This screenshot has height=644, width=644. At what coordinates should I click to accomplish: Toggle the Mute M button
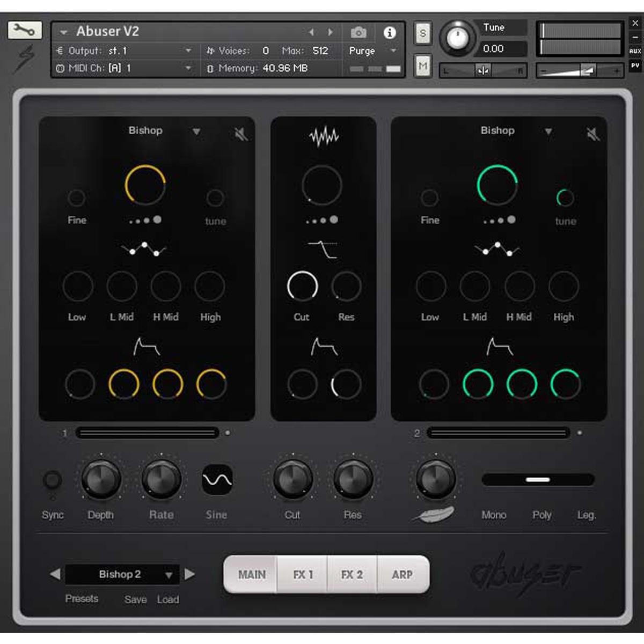point(423,66)
